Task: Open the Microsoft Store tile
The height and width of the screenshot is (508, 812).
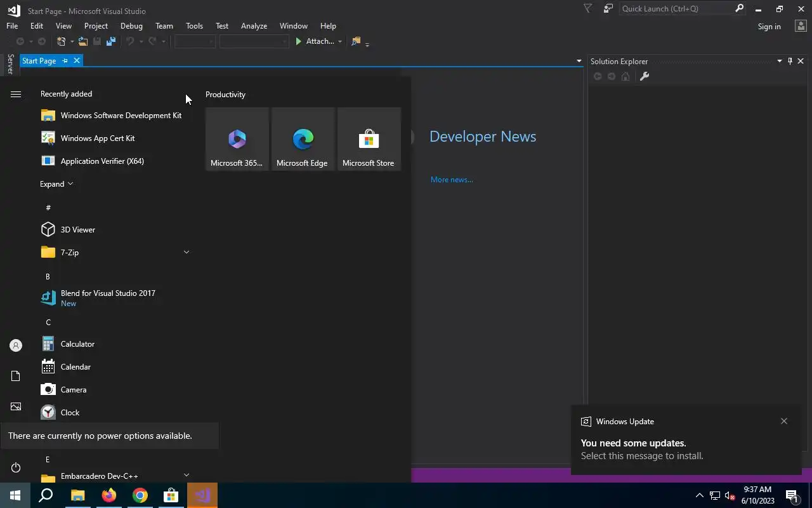Action: pos(369,138)
